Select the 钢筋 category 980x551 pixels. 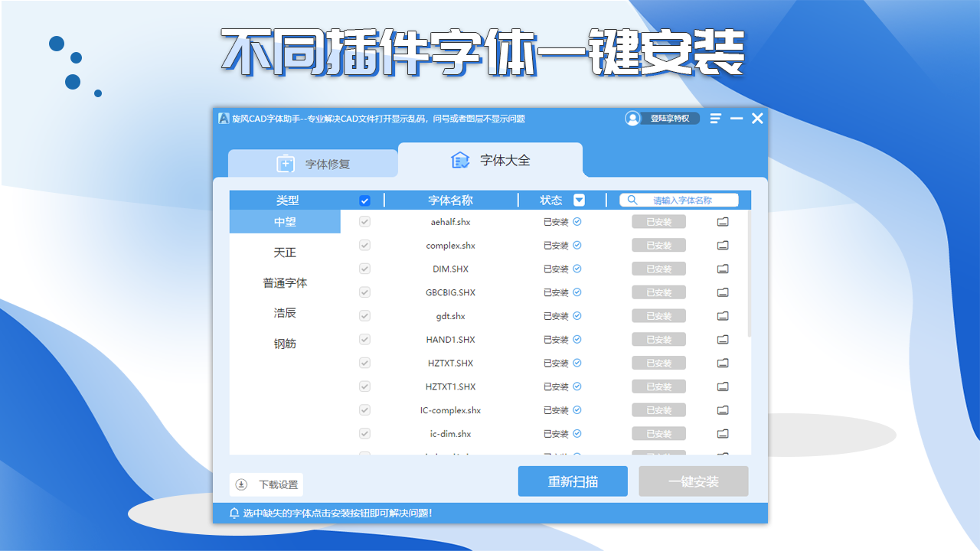coord(285,344)
